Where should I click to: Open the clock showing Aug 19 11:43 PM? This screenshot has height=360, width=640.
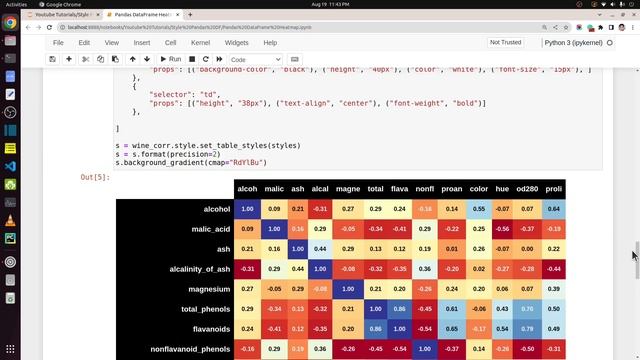click(330, 4)
